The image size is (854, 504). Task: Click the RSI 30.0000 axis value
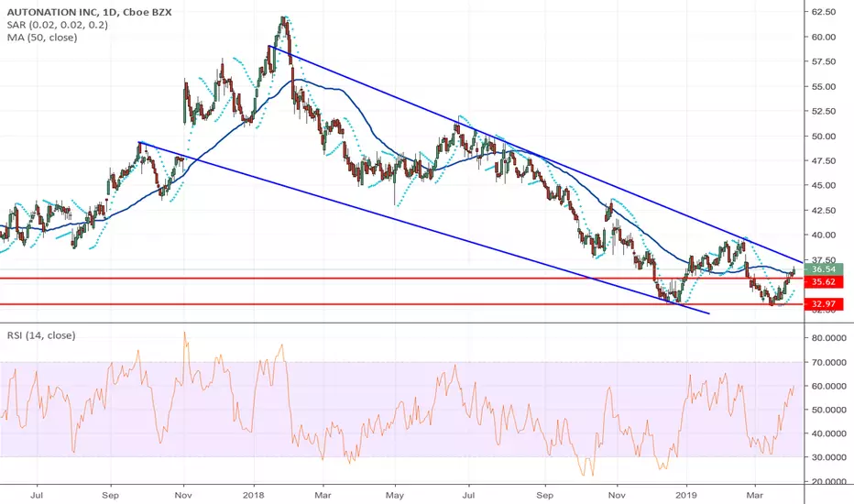pos(829,457)
